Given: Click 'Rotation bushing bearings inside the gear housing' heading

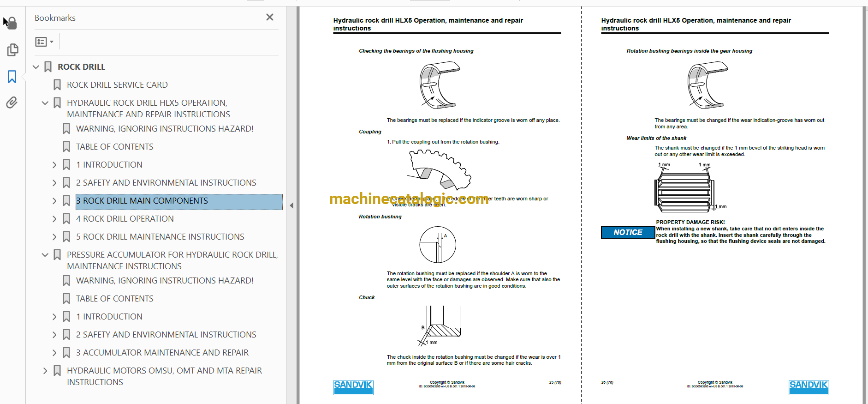Looking at the screenshot, I should coord(689,51).
